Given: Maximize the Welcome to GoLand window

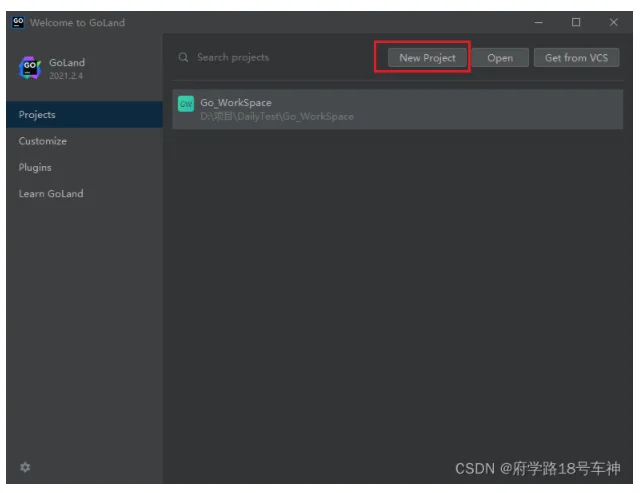Looking at the screenshot, I should point(576,22).
